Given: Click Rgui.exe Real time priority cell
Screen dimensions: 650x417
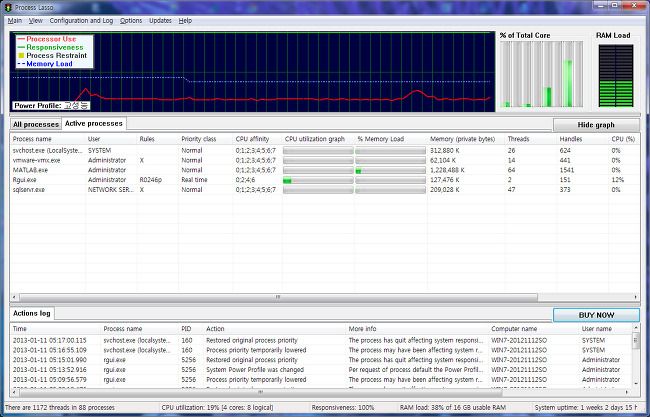Looking at the screenshot, I should [x=194, y=180].
